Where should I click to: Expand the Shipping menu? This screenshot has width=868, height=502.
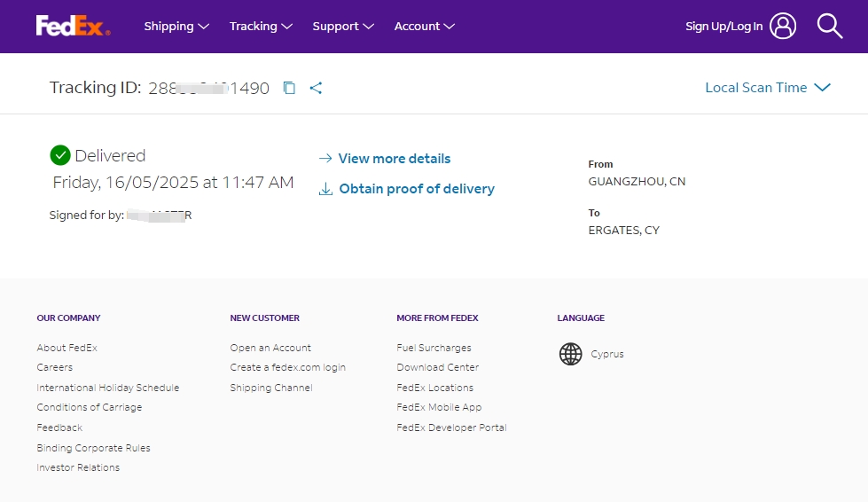coord(176,26)
